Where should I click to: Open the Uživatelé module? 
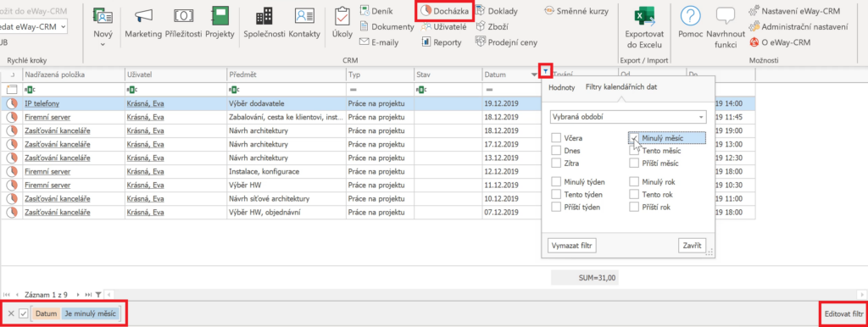[x=443, y=26]
